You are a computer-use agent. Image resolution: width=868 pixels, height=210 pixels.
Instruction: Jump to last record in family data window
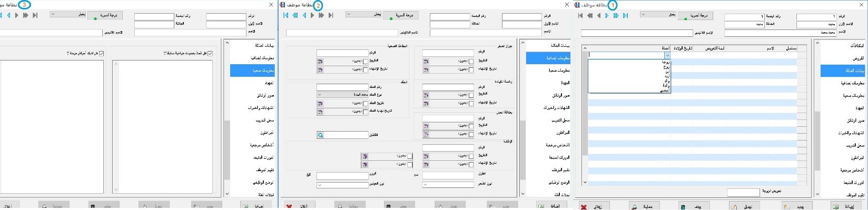625,16
